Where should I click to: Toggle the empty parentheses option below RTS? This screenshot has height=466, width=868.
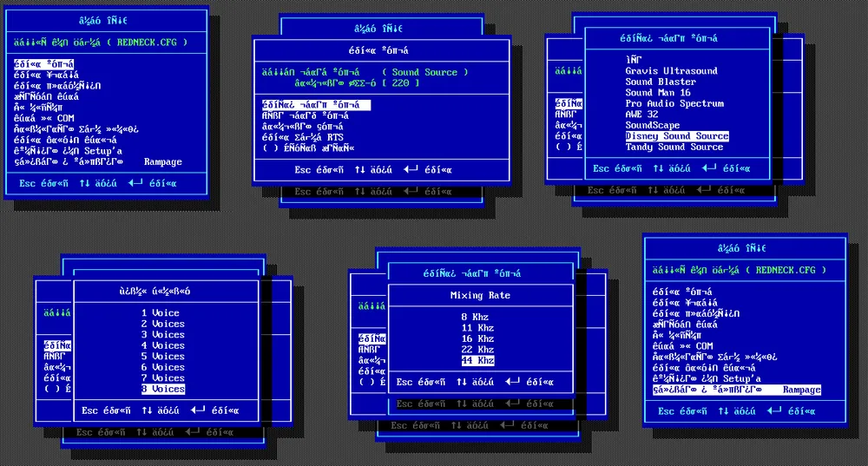point(295,148)
